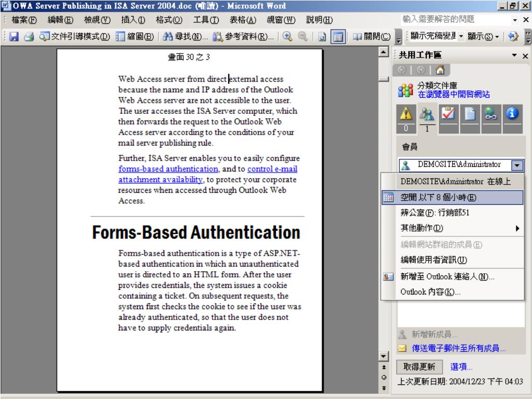The width and height of the screenshot is (532, 399).
Task: Open 編輯 menu
Action: pos(60,20)
